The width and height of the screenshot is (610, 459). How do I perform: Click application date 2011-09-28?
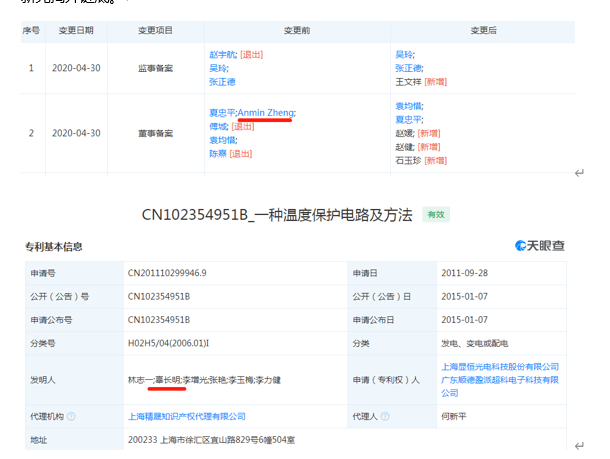pos(465,273)
